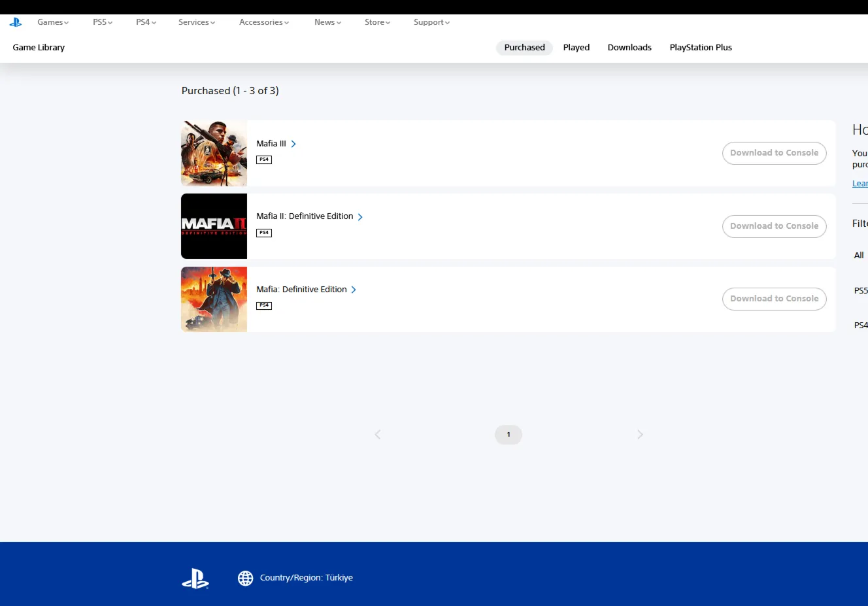Click the PlayStation logo in the footer

coord(195,579)
